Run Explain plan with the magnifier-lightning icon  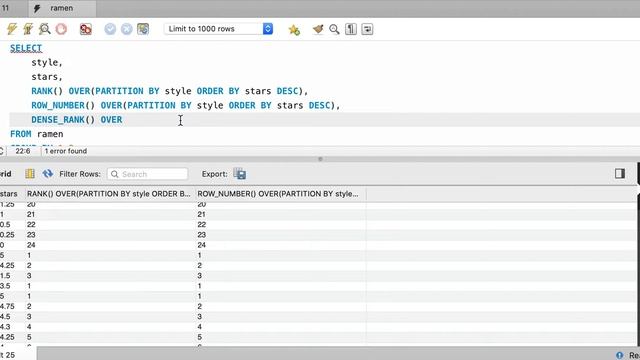click(44, 29)
